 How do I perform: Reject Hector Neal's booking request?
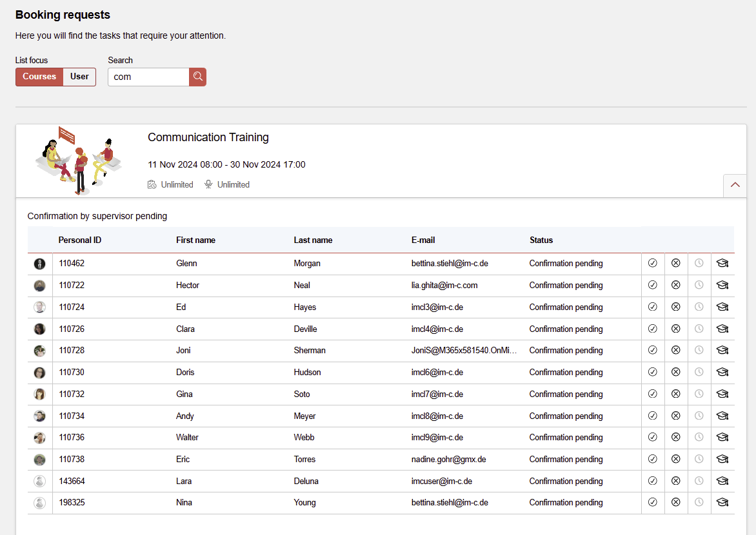[x=675, y=285]
